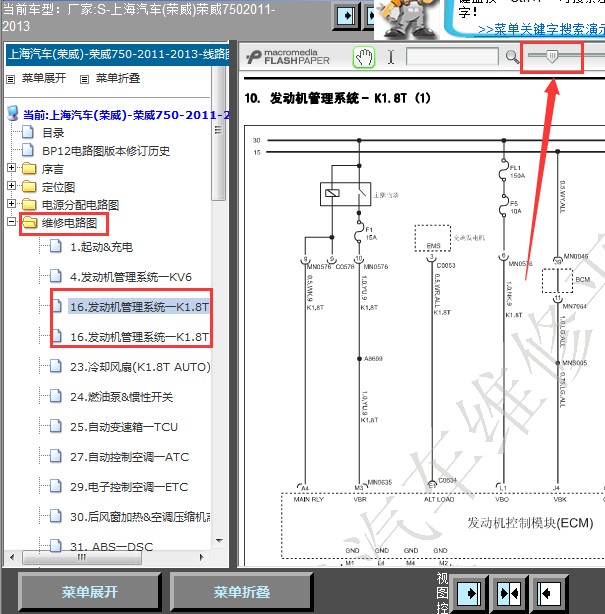
Task: Select the 维修电路图 folder item
Action: [69, 223]
